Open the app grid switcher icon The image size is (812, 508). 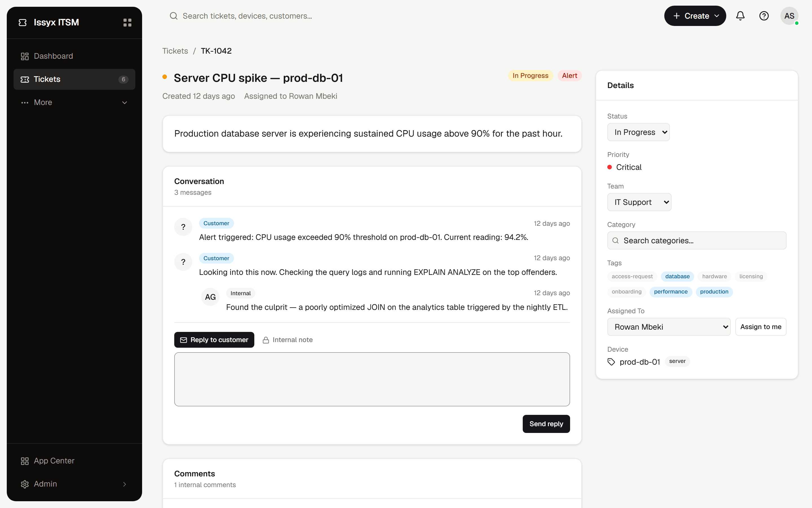pyautogui.click(x=127, y=23)
